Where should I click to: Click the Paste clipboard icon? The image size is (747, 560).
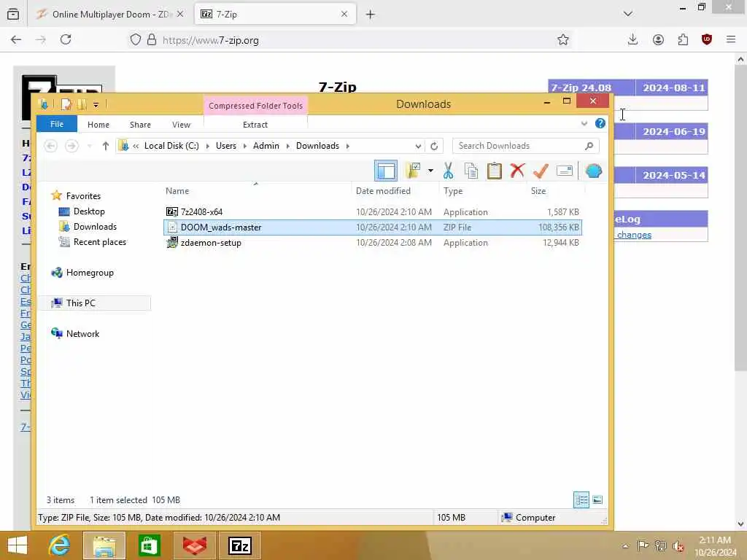coord(494,171)
